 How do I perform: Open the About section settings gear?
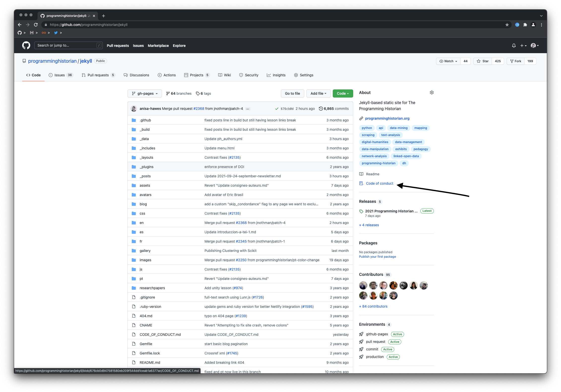coord(432,92)
